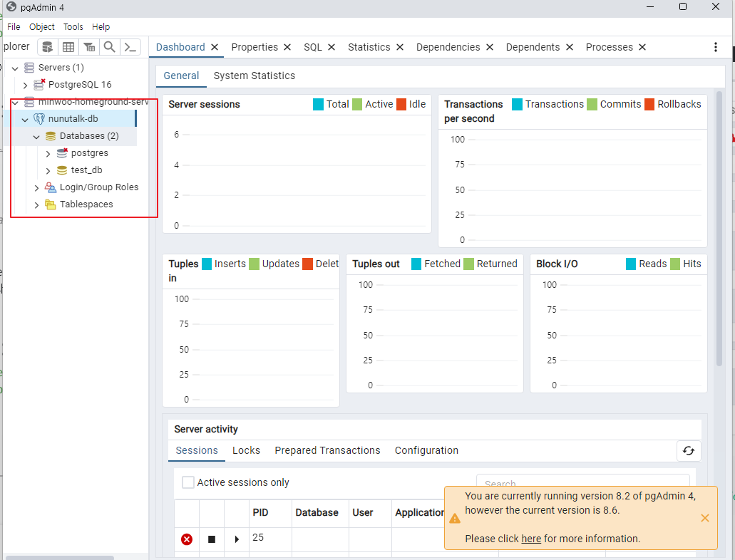This screenshot has height=560, width=735.
Task: Click the View Data table icon
Action: (x=68, y=47)
